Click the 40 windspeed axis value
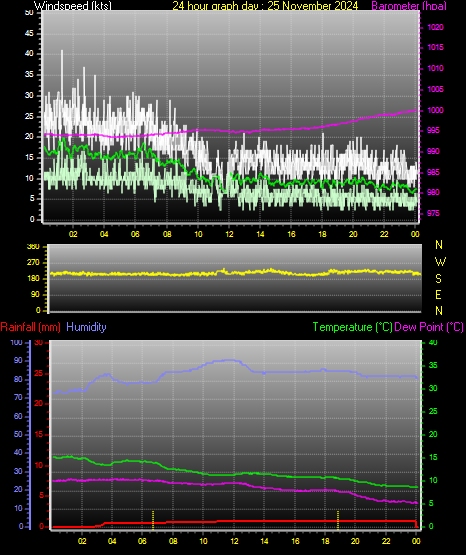Screen dimensions: 466x555 click(29, 53)
